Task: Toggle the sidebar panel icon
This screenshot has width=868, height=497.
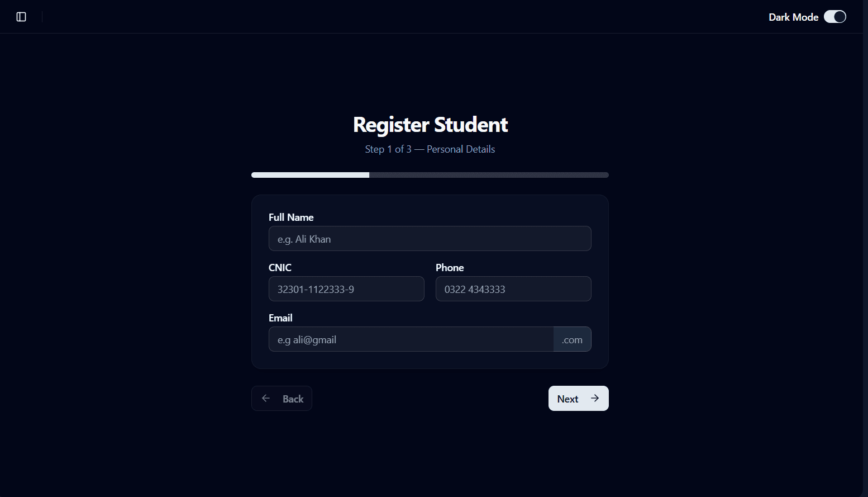Action: click(x=22, y=16)
